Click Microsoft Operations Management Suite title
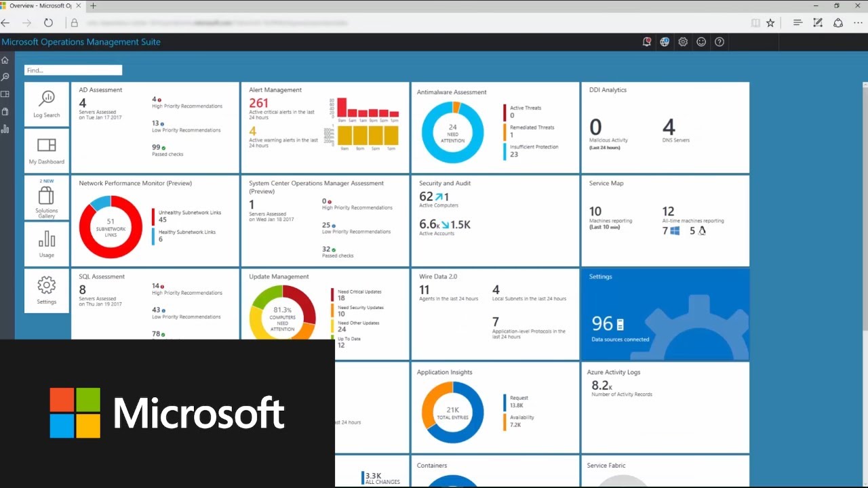868x488 pixels. (81, 42)
